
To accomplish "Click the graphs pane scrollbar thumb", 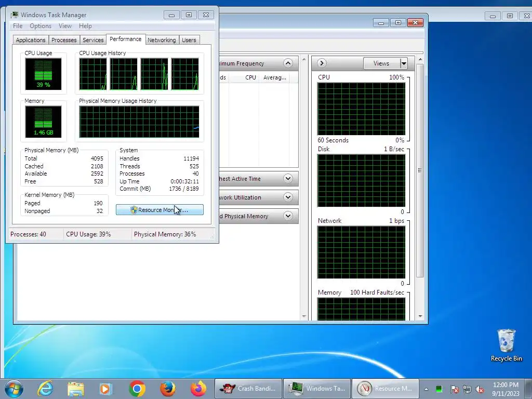I will [420, 170].
